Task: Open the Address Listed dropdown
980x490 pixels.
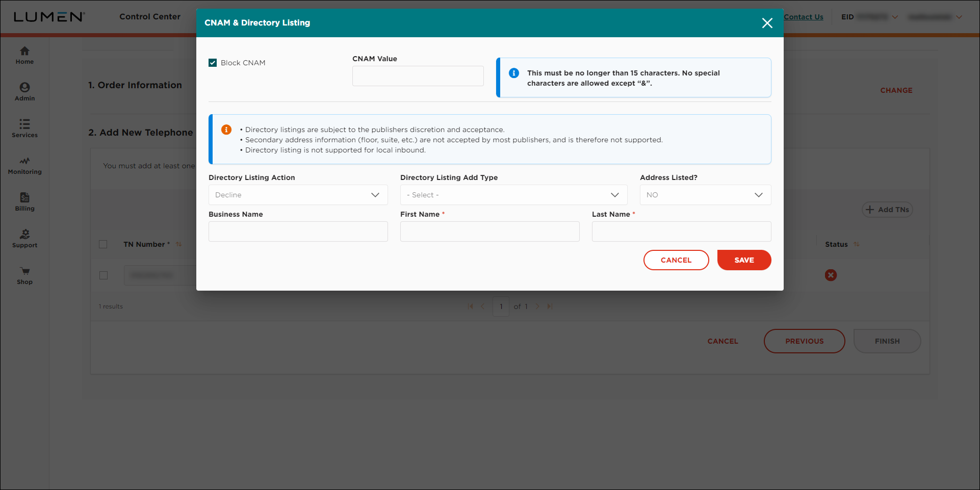Action: tap(705, 195)
